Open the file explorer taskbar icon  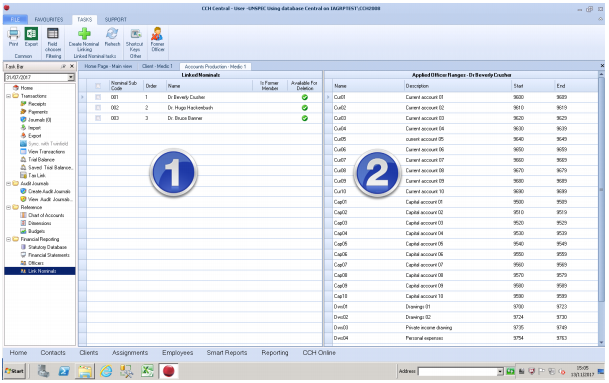(85, 371)
